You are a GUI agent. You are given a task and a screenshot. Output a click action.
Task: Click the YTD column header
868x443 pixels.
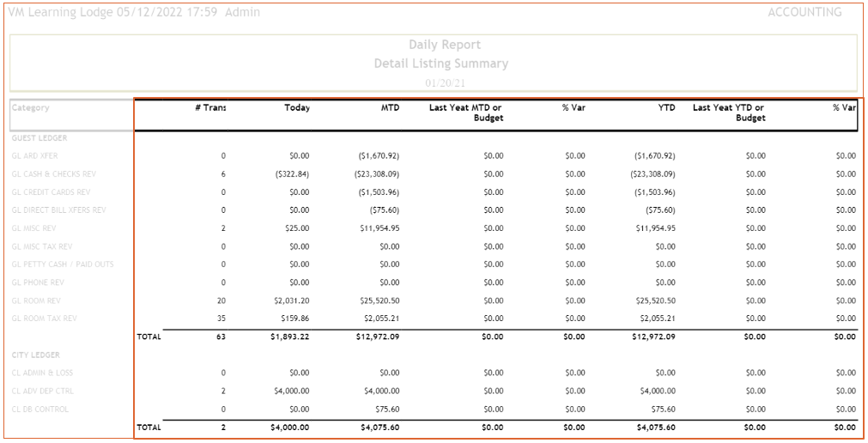(666, 108)
